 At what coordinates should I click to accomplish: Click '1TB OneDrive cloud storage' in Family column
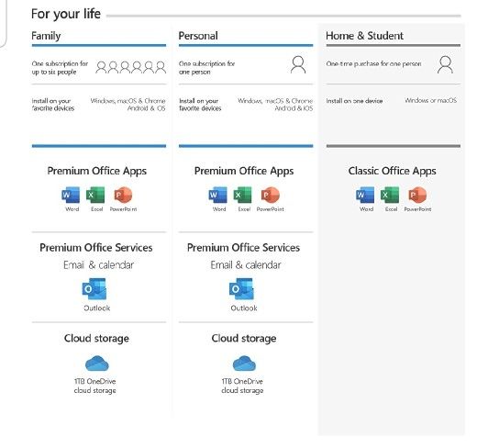[x=94, y=386]
